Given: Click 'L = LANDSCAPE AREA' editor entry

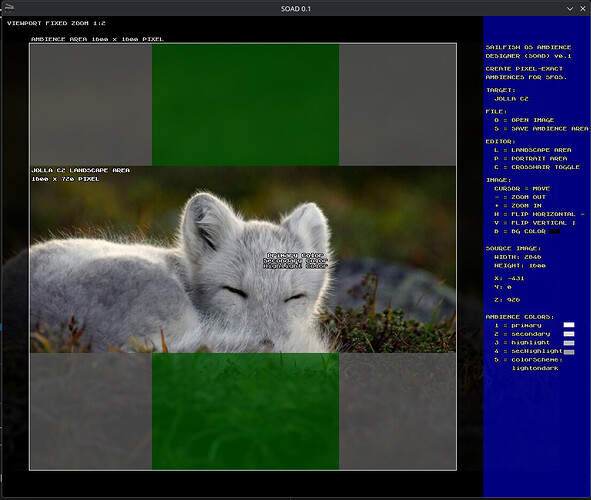Looking at the screenshot, I should click(533, 150).
